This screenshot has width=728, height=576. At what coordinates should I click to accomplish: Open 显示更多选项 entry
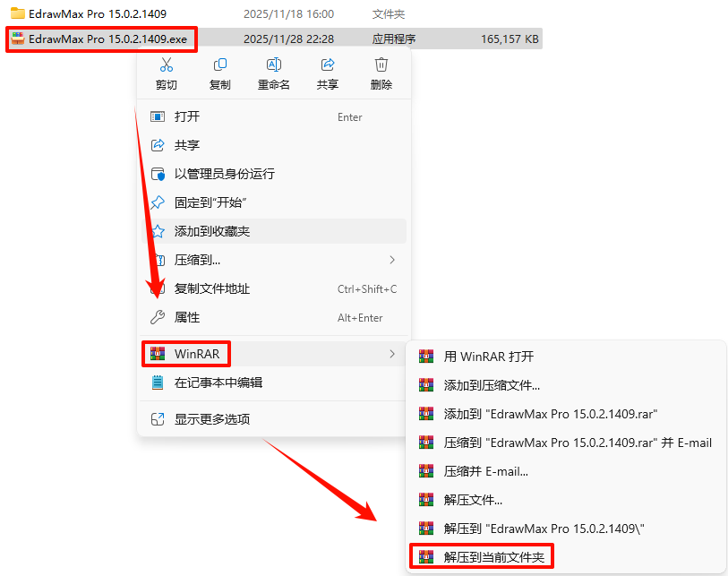pos(274,419)
